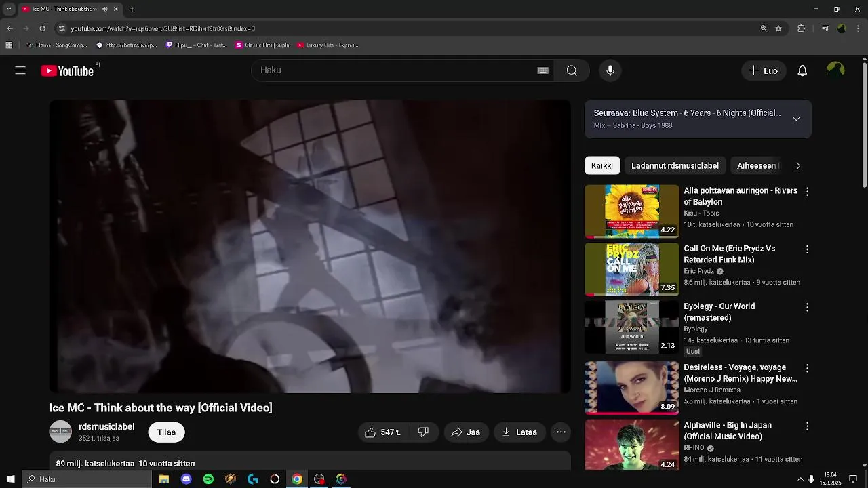
Task: Go to YouTube home via logo
Action: (x=67, y=70)
